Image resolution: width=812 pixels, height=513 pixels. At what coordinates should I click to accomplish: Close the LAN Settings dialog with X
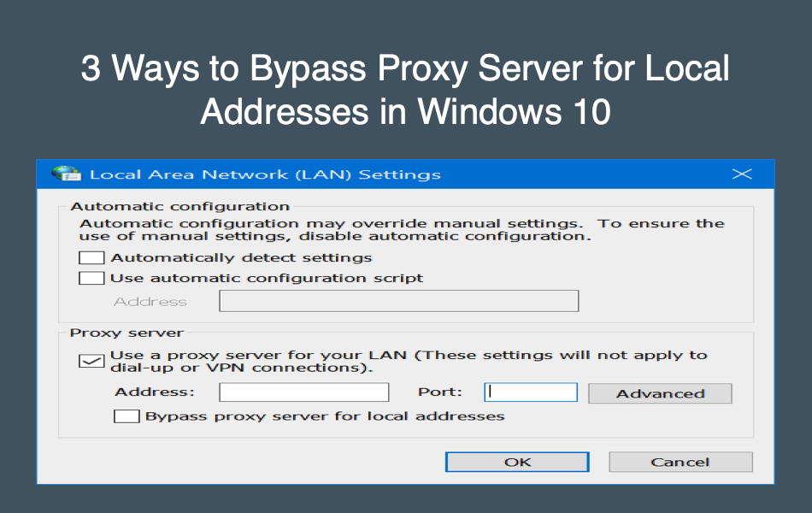tap(742, 174)
